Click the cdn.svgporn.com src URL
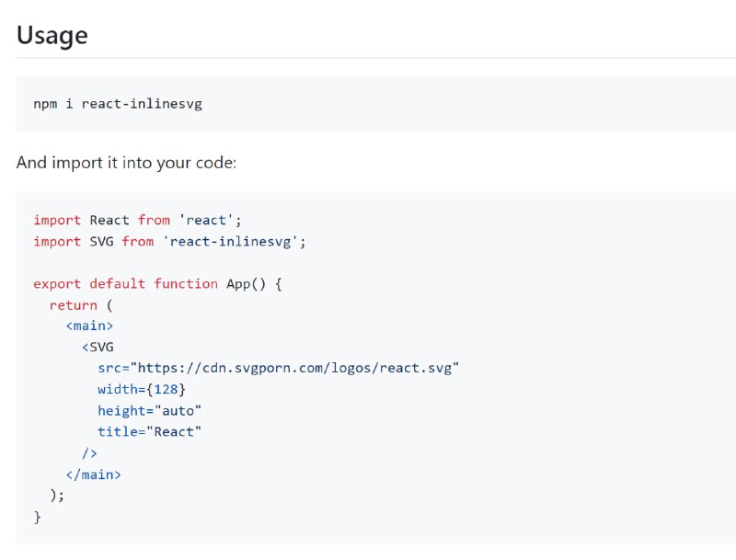Screen dimensions: 736x560 pos(294,368)
